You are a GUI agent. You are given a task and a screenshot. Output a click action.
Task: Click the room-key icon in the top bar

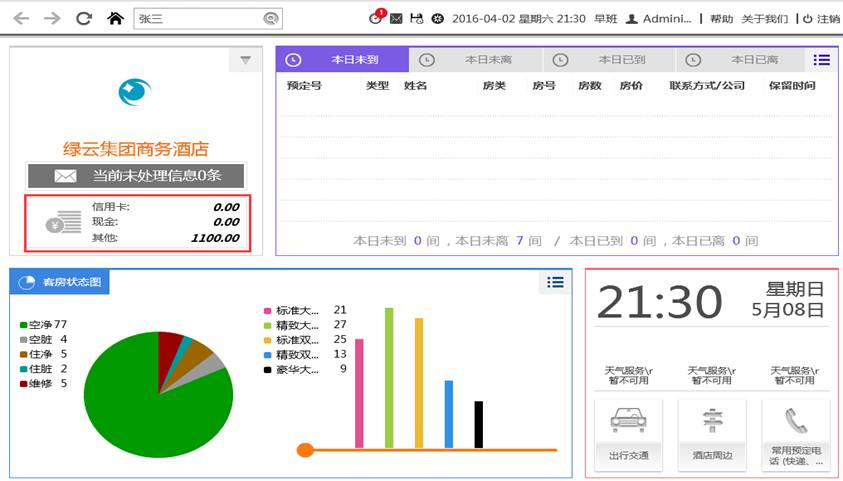pos(417,19)
